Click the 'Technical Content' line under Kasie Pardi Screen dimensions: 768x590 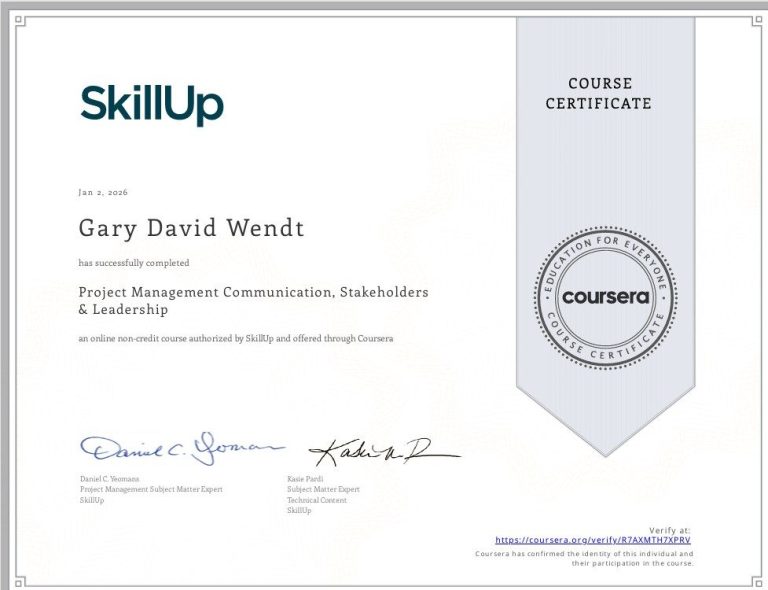tap(317, 500)
